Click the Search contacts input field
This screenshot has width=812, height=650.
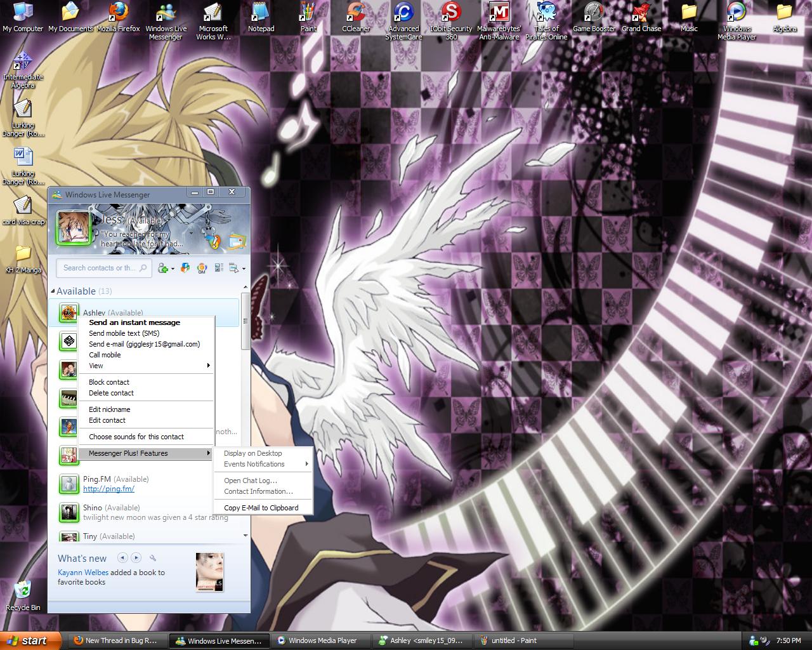100,268
